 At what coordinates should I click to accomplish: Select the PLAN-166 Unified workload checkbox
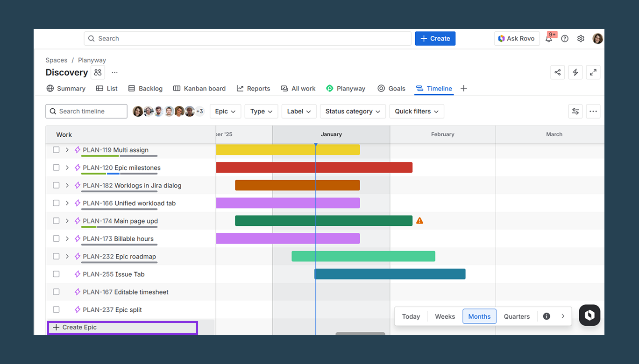pos(56,203)
